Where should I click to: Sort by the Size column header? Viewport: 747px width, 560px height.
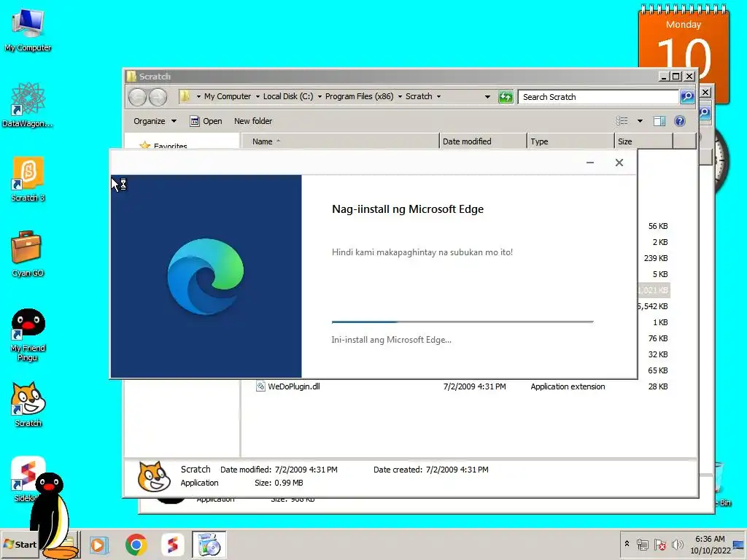point(643,141)
